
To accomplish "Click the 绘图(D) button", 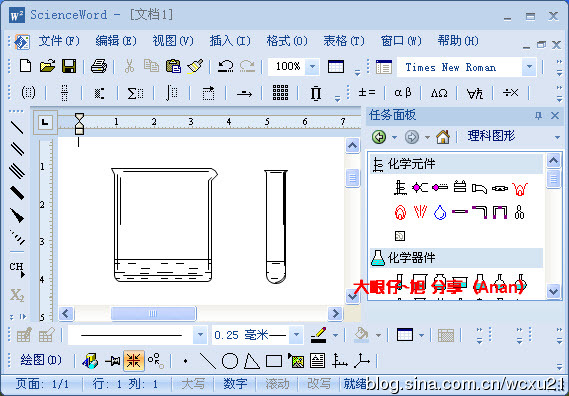I will click(x=41, y=360).
